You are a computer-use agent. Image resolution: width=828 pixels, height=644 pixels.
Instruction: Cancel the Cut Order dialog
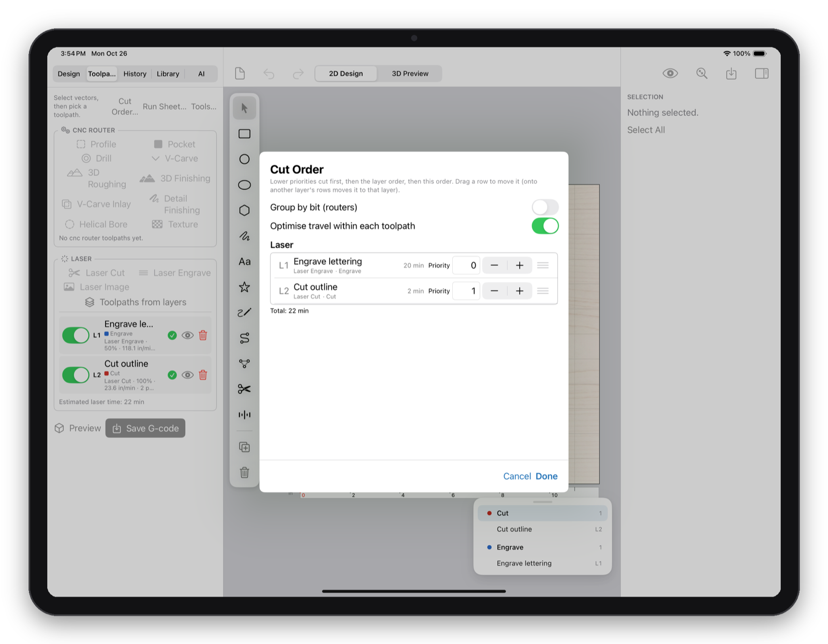[517, 476]
